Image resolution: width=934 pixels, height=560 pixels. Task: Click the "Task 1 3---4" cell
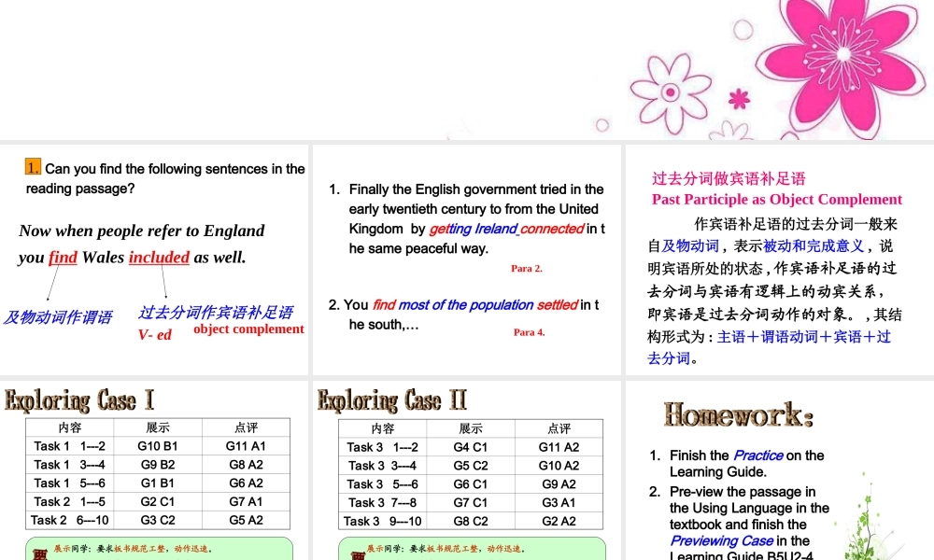tap(70, 464)
